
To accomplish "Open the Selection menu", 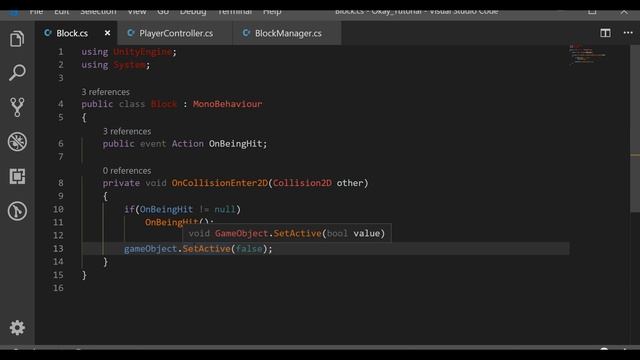I will [98, 11].
